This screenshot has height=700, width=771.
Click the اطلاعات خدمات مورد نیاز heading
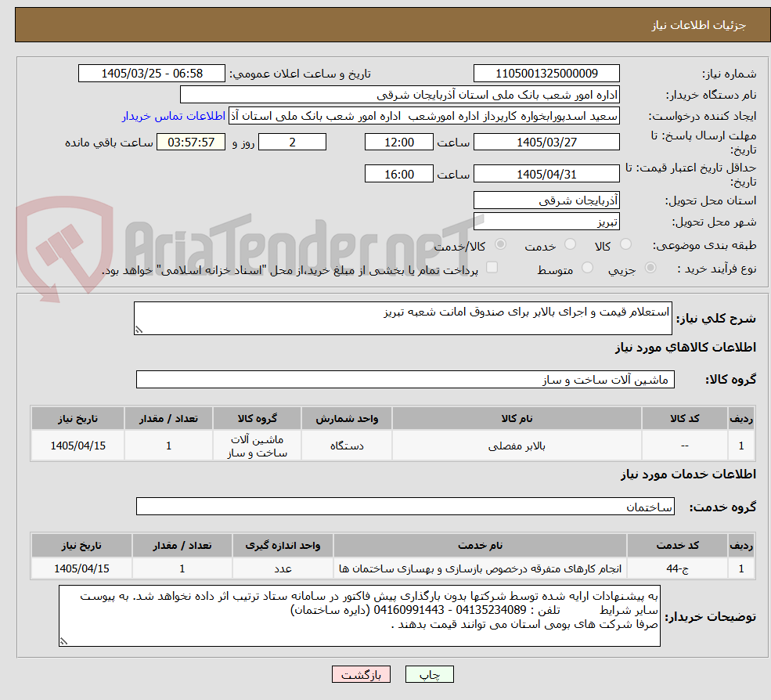(x=688, y=474)
